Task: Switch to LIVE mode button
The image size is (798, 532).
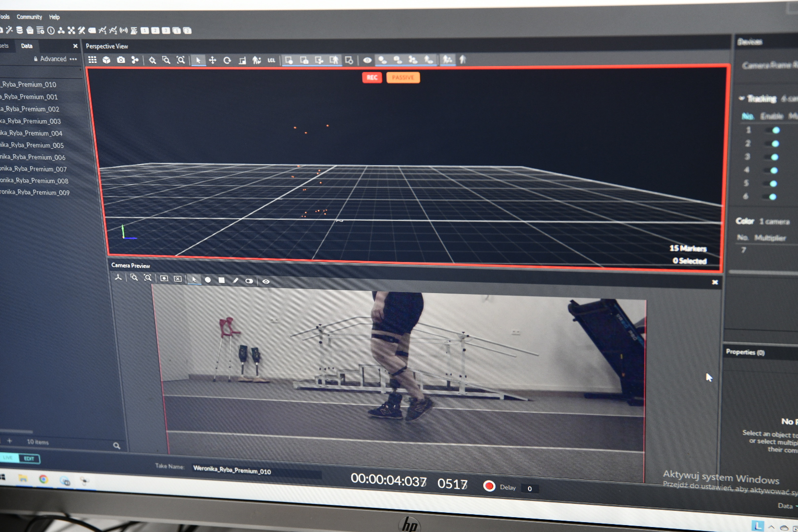Action: tap(8, 458)
